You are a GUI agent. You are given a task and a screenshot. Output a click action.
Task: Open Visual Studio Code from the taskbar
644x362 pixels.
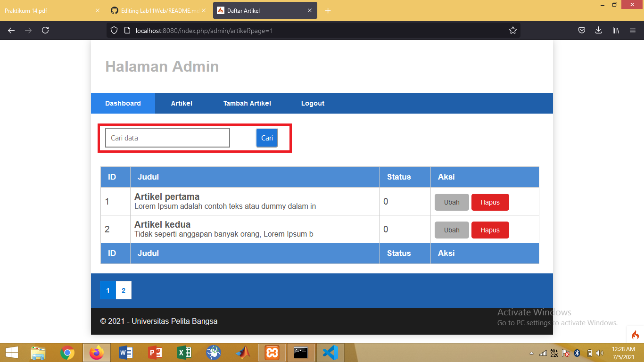(x=330, y=352)
